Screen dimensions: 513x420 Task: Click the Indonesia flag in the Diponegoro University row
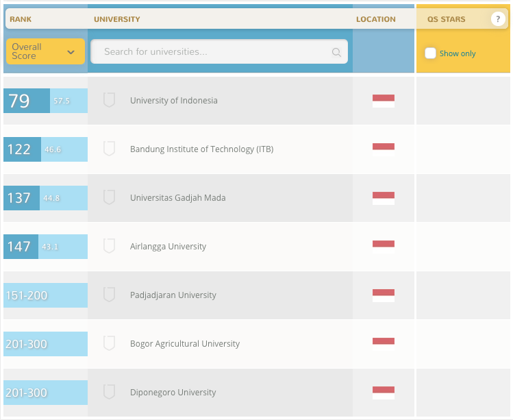coord(384,393)
